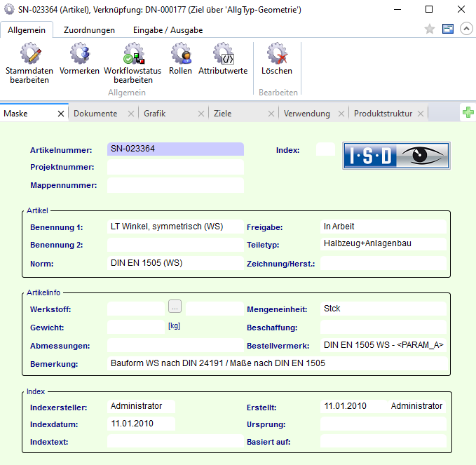
Task: Click the favorites star icon
Action: pyautogui.click(x=430, y=29)
